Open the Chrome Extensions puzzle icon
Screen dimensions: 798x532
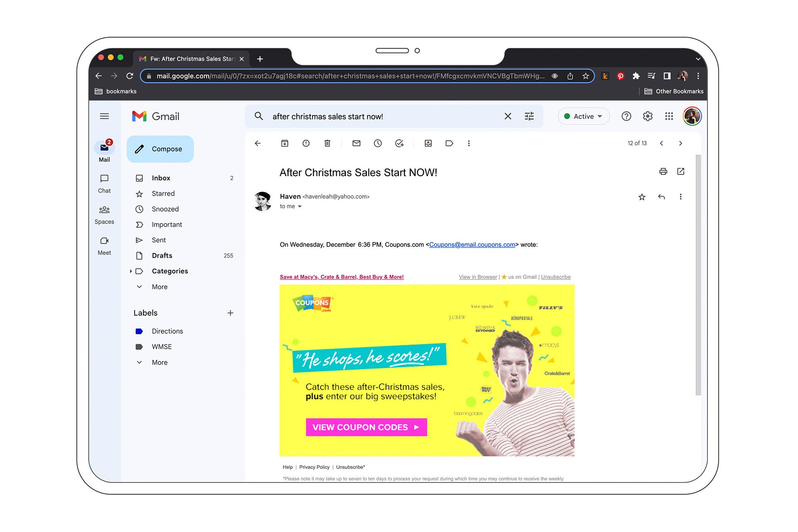pos(636,76)
